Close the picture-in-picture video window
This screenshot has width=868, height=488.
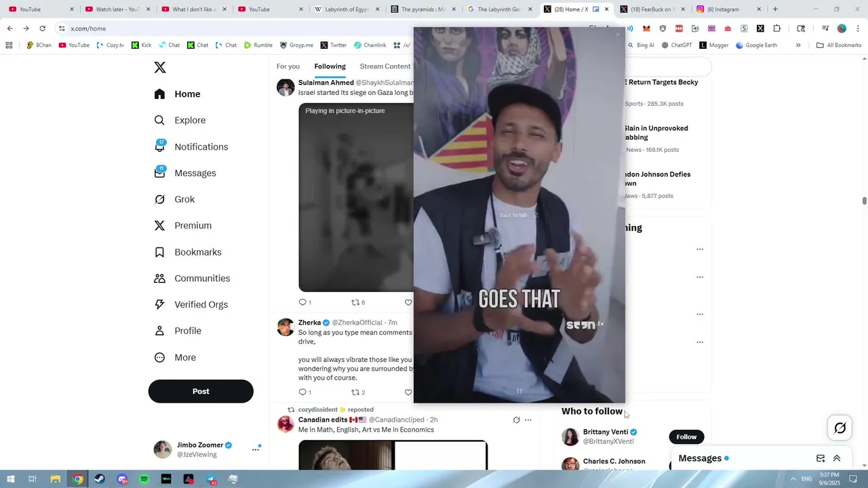[x=617, y=34]
